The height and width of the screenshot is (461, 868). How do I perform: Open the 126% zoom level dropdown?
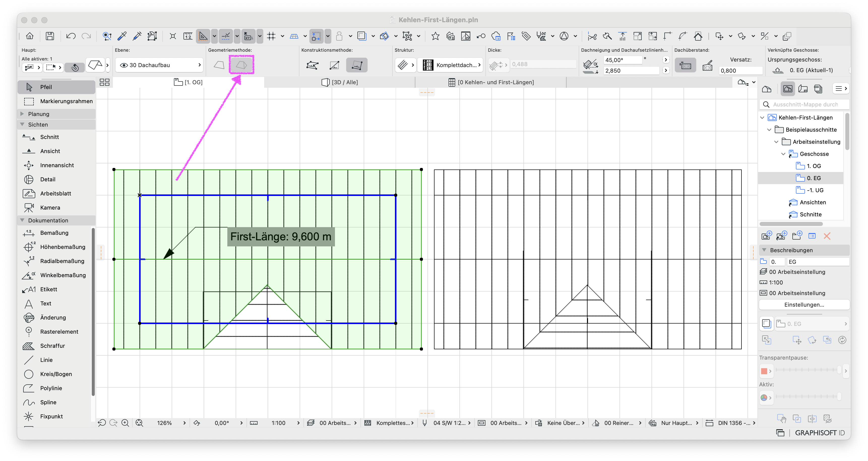[x=171, y=423]
